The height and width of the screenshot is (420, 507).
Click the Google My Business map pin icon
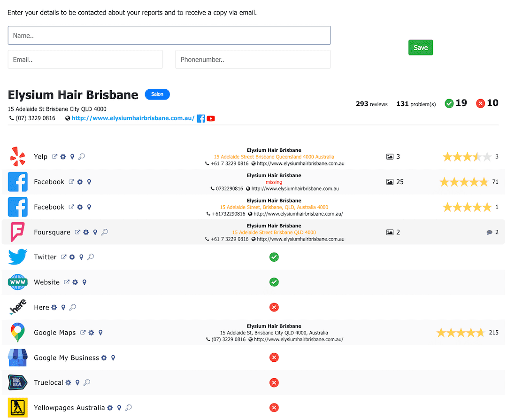(113, 358)
